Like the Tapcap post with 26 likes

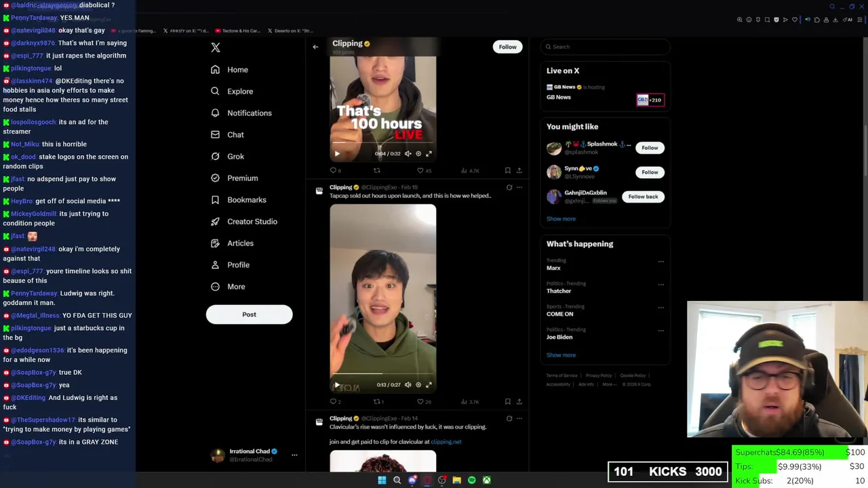coord(424,402)
